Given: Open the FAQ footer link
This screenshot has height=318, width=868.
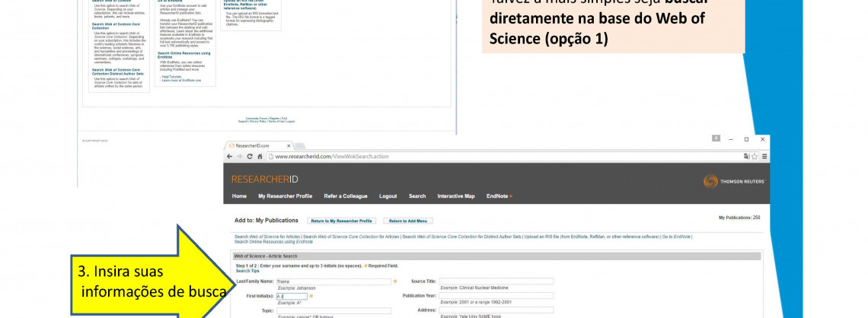Looking at the screenshot, I should pos(285,119).
